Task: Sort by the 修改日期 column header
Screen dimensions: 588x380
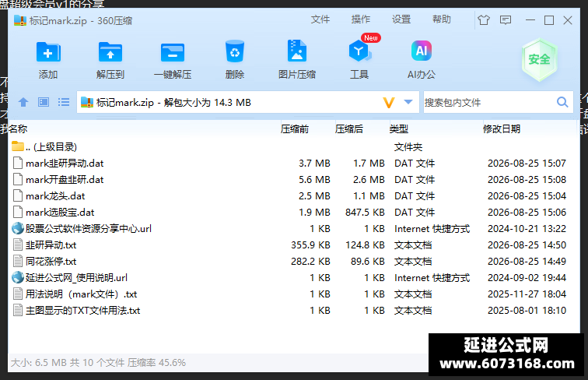Action: point(502,129)
